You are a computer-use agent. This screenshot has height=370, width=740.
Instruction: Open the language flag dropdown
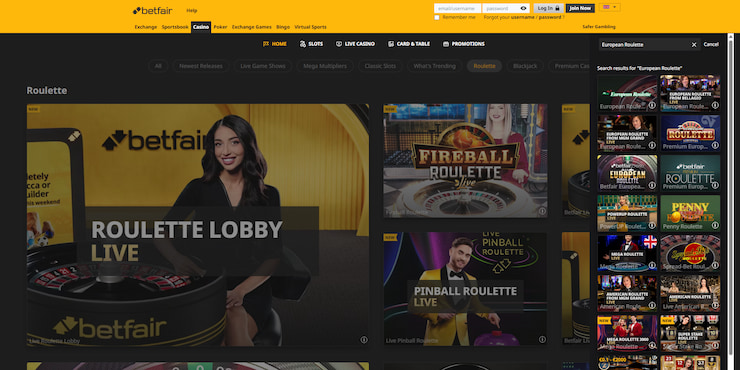(x=609, y=8)
